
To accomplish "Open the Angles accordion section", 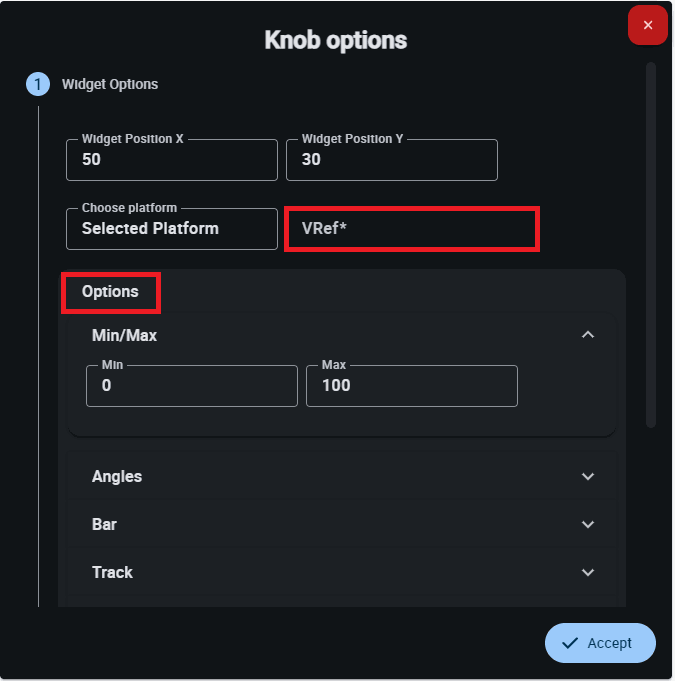I will pos(117,477).
